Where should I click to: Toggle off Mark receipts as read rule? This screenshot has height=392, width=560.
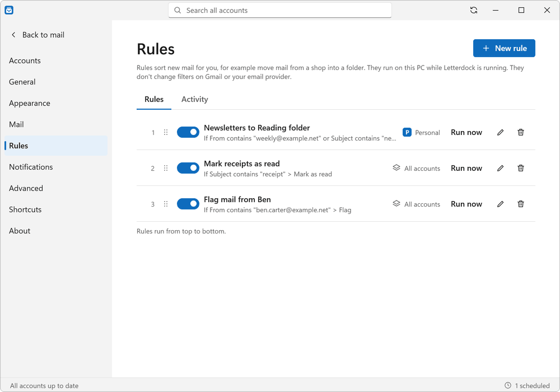(188, 168)
